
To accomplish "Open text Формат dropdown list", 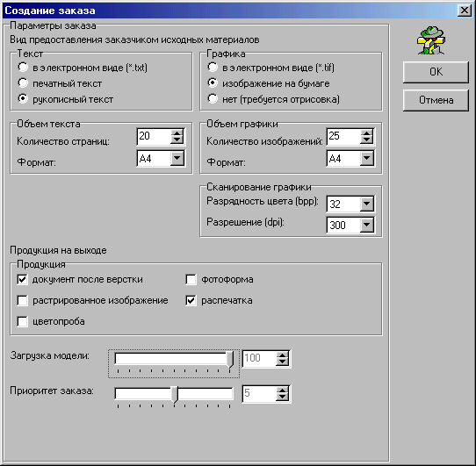I will tap(177, 158).
